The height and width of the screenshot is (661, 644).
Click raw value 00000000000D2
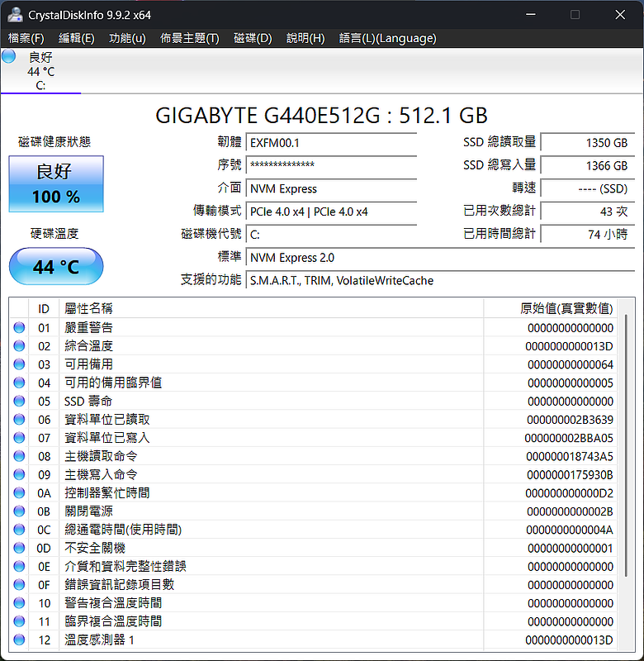[569, 492]
